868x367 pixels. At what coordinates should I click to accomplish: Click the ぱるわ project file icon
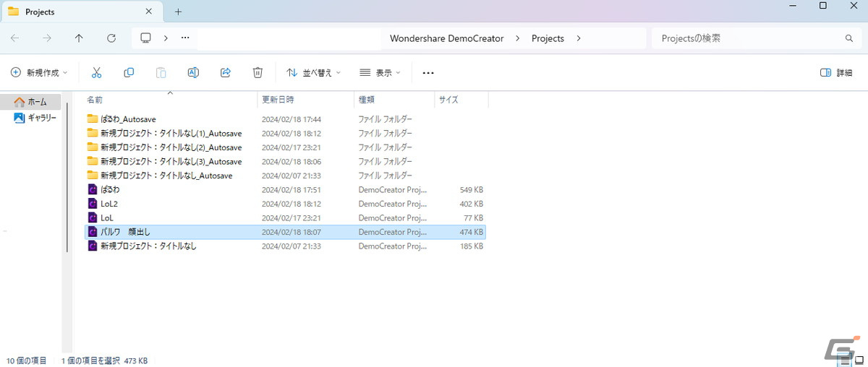tap(92, 189)
